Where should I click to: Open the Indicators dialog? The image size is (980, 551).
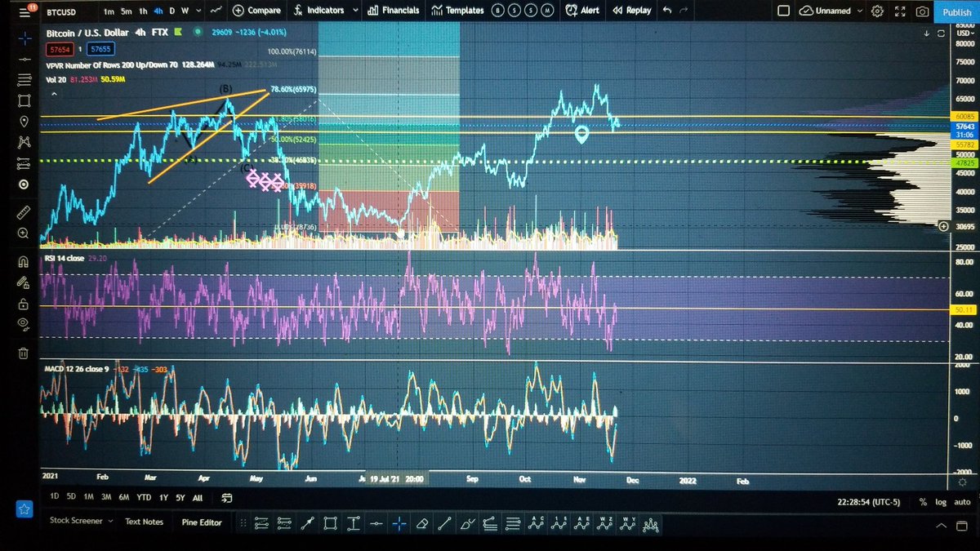coord(319,11)
